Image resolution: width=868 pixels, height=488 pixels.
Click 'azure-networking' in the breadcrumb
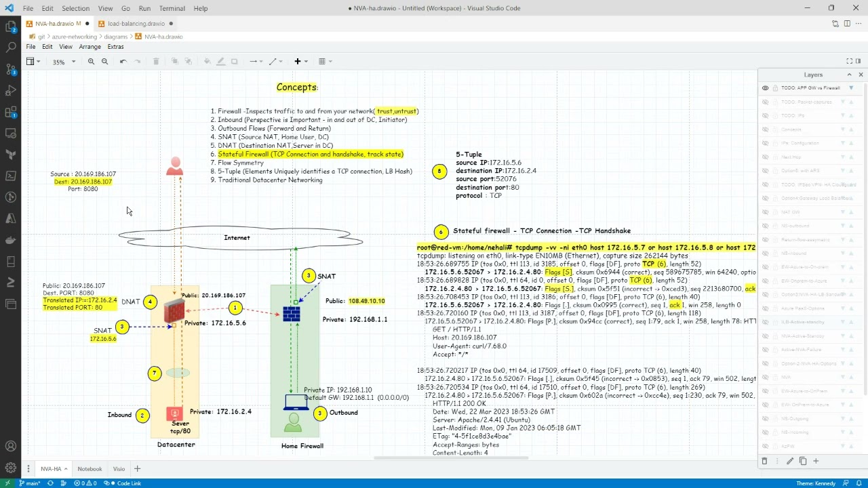pyautogui.click(x=75, y=37)
